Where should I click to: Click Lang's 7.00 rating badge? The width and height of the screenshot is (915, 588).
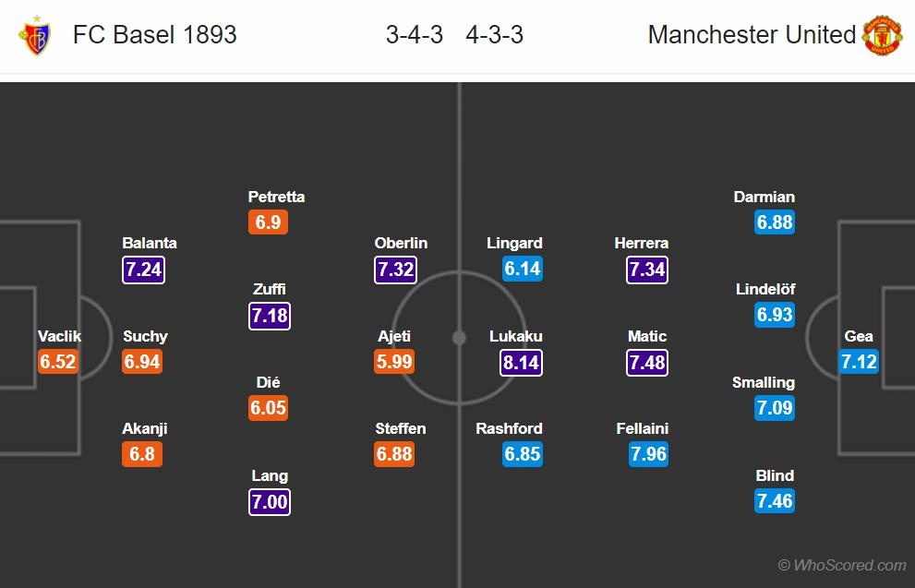pyautogui.click(x=270, y=501)
